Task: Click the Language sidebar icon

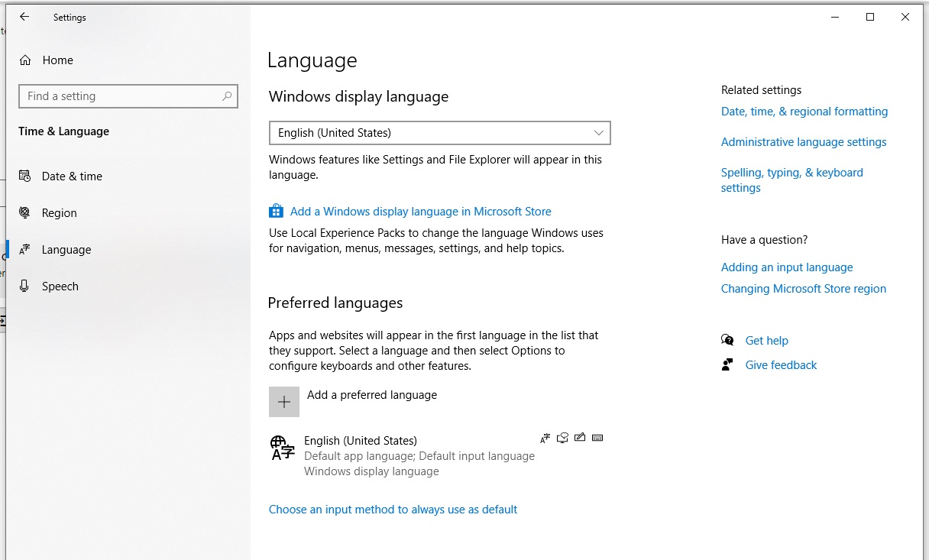Action: pyautogui.click(x=25, y=250)
